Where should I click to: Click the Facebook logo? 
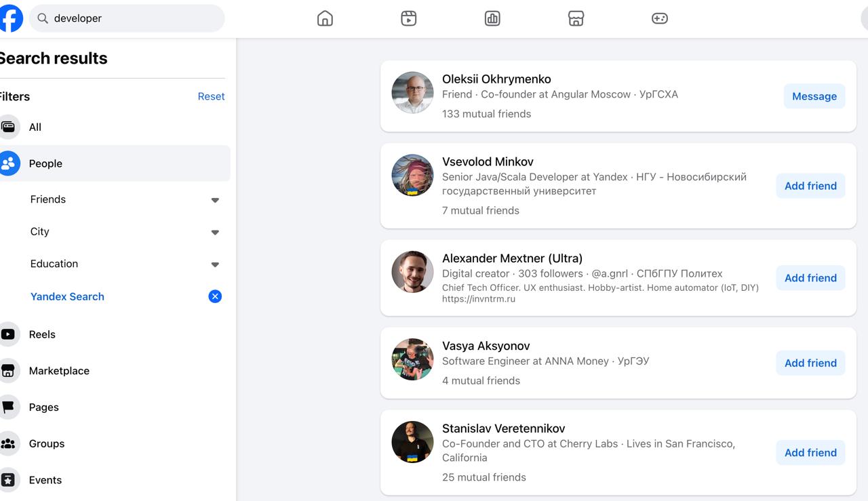[x=9, y=18]
